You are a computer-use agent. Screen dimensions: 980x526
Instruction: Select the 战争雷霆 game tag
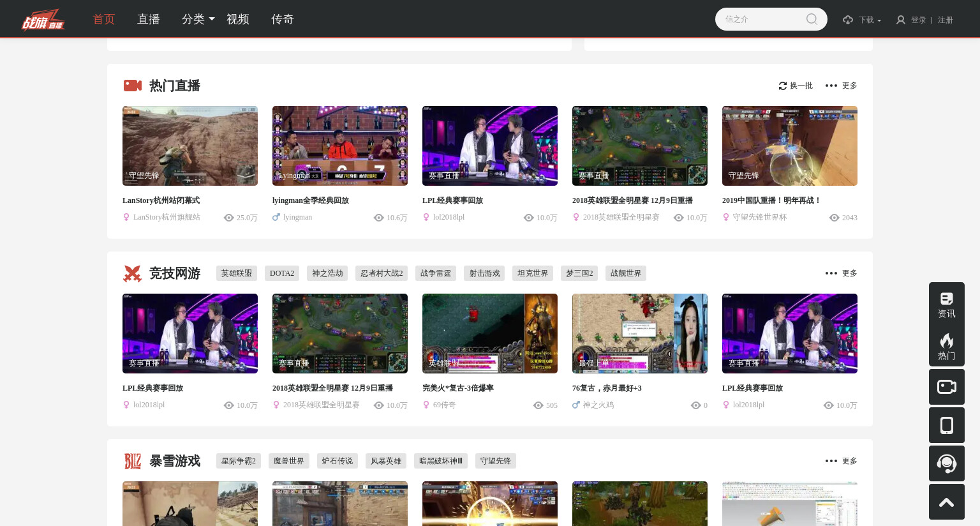click(x=436, y=273)
